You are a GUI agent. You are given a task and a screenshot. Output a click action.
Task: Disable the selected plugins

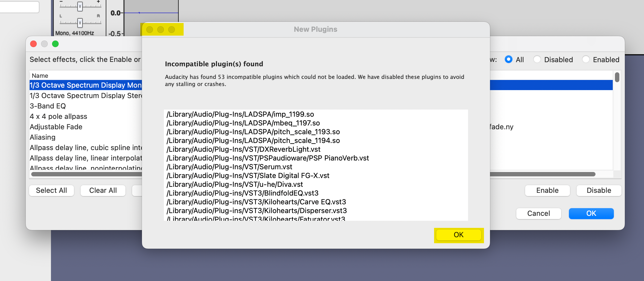pos(599,190)
